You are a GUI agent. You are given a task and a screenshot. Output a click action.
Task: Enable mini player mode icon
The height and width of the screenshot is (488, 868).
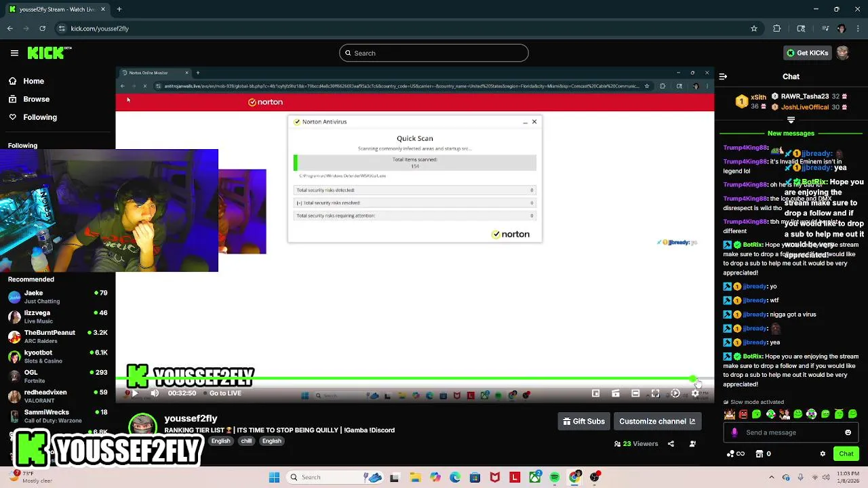(595, 393)
